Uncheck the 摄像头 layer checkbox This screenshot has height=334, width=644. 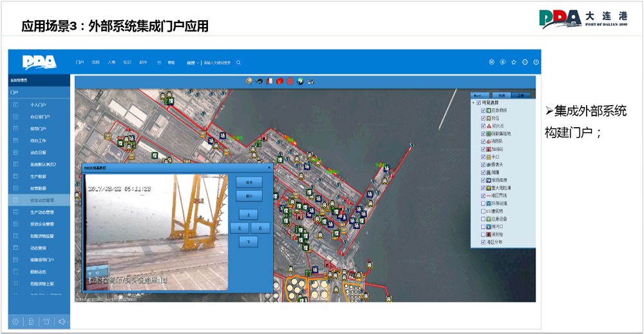(x=484, y=164)
